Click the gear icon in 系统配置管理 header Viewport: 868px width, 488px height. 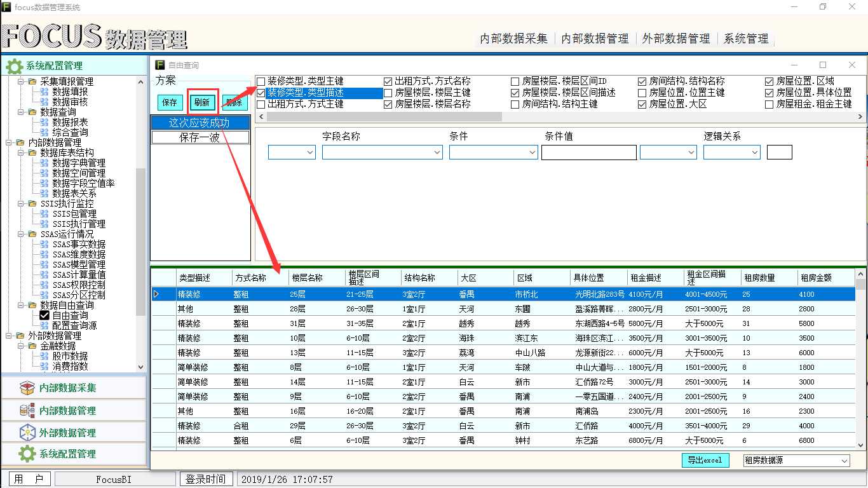[x=14, y=65]
